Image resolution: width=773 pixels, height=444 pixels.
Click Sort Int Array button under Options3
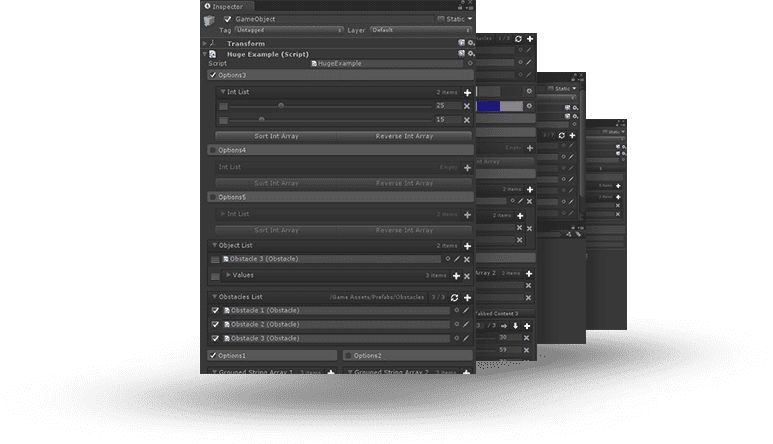pos(277,136)
